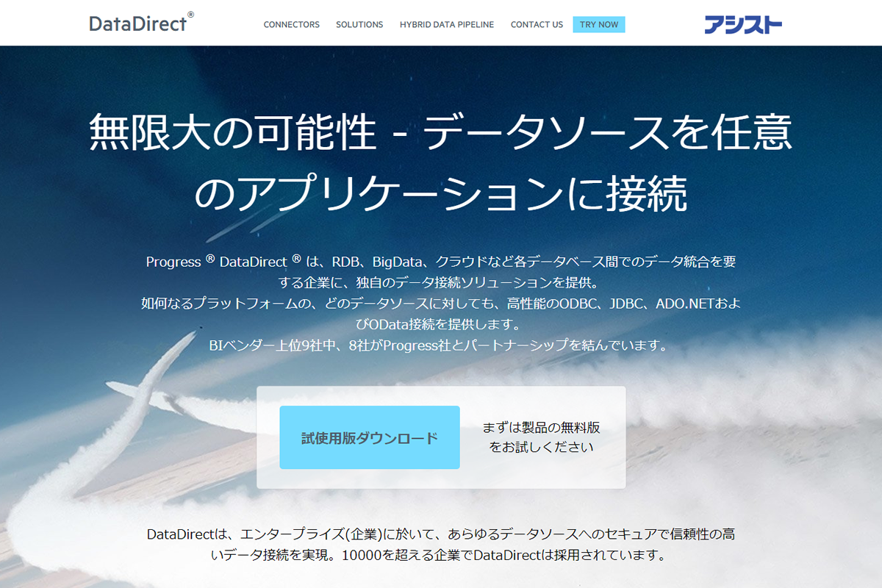882x588 pixels.
Task: Select the text まずは製品の無料版をお試しください
Action: 542,437
